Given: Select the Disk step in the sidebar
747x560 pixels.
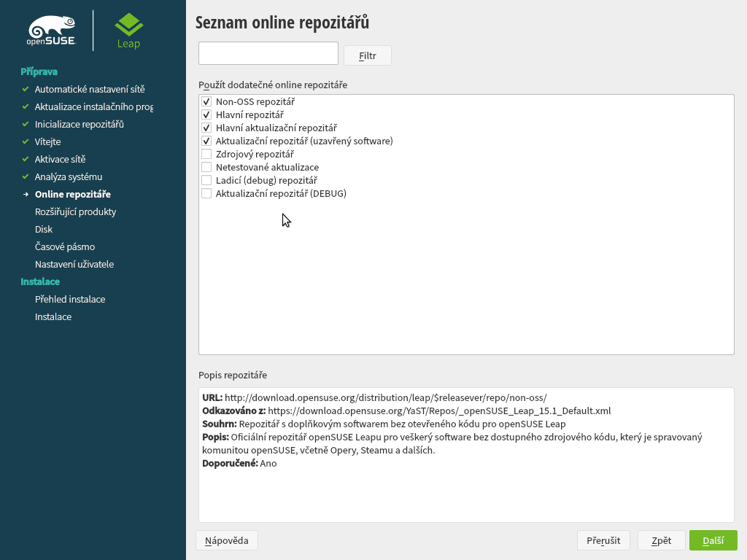Looking at the screenshot, I should (x=44, y=229).
